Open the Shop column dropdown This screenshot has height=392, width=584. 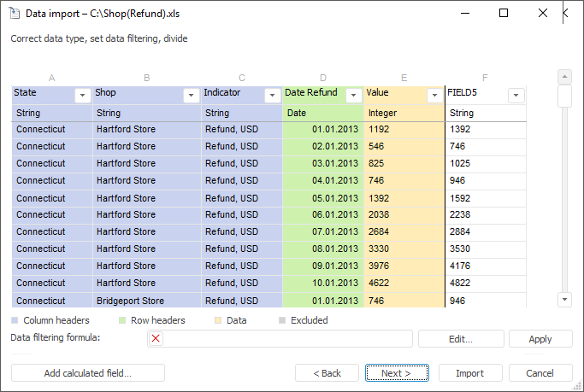(x=191, y=96)
